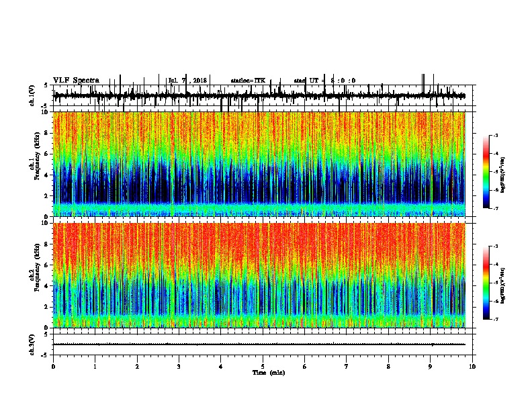Click time axis tick label '10'
The image size is (532, 411).
click(x=472, y=367)
